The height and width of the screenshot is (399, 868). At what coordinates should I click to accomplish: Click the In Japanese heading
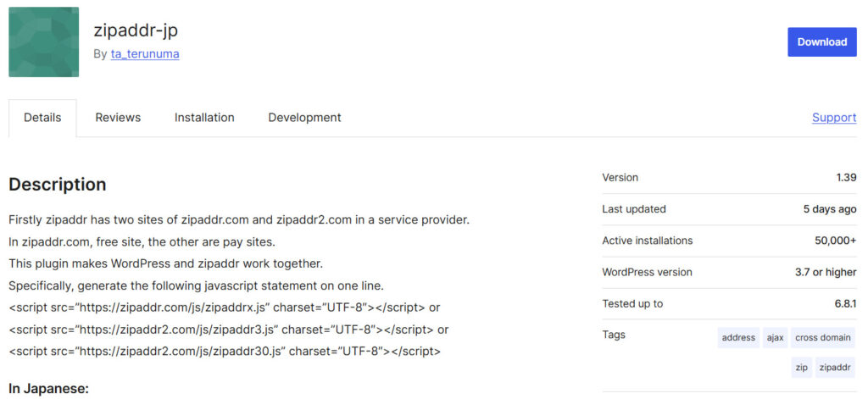tap(48, 389)
